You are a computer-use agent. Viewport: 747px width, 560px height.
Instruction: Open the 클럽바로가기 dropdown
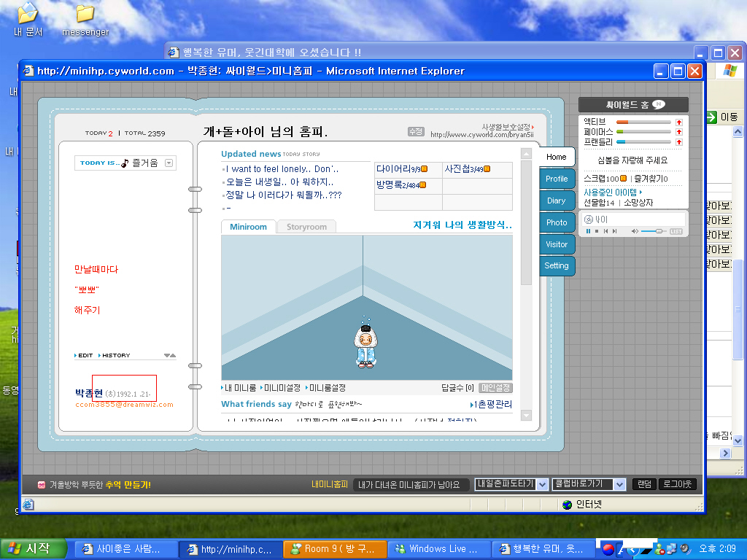click(589, 484)
